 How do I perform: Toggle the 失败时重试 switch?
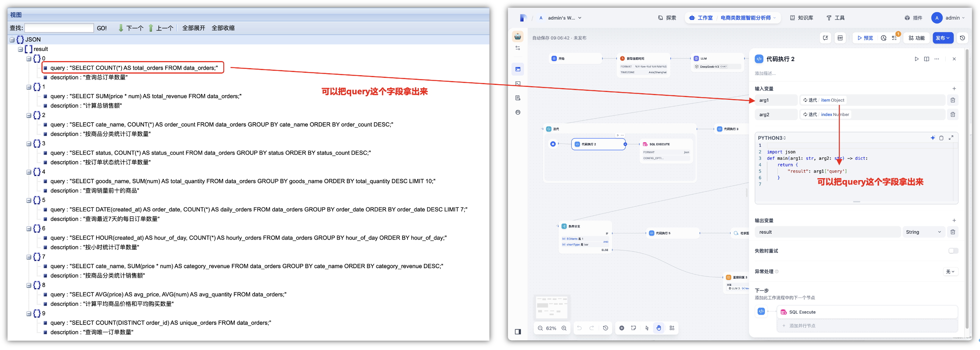[x=953, y=251]
